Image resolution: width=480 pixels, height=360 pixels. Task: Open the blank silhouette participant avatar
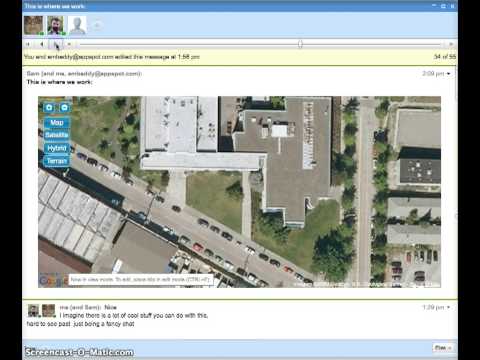77,25
